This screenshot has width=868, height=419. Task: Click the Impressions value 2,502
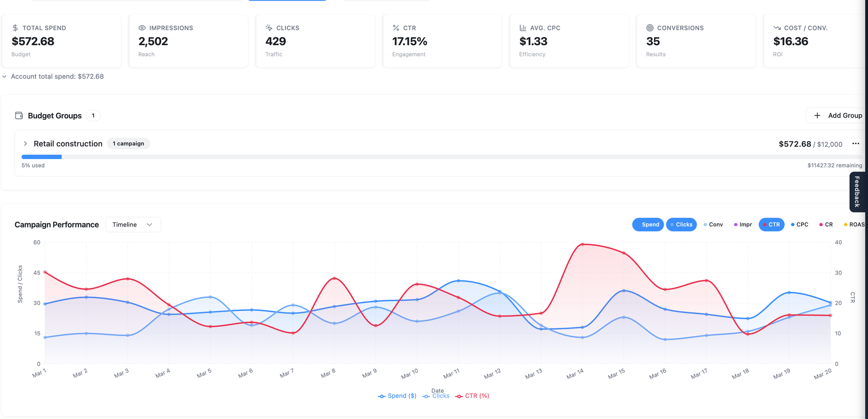point(153,42)
